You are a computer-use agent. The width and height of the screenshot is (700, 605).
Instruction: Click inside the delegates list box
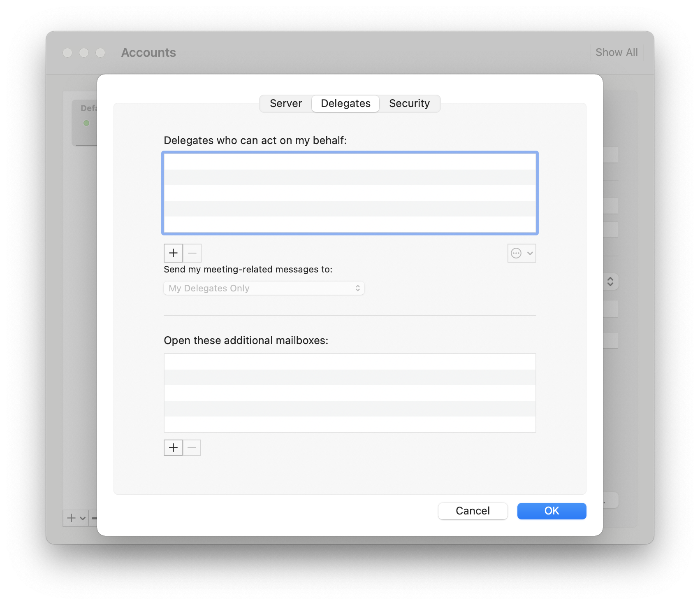350,193
